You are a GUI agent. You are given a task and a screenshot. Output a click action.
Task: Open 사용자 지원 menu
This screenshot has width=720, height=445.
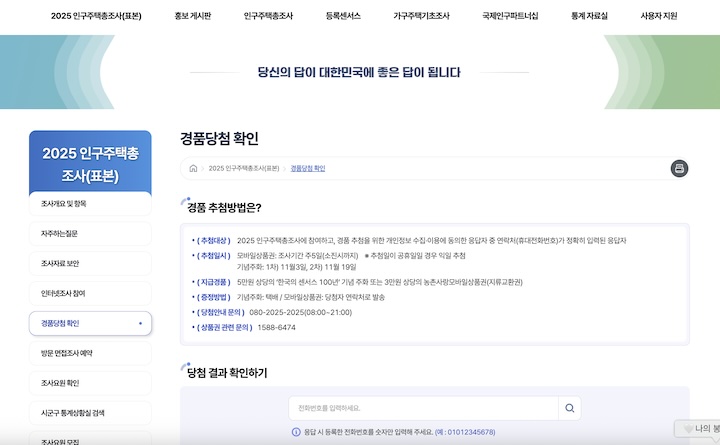point(658,16)
